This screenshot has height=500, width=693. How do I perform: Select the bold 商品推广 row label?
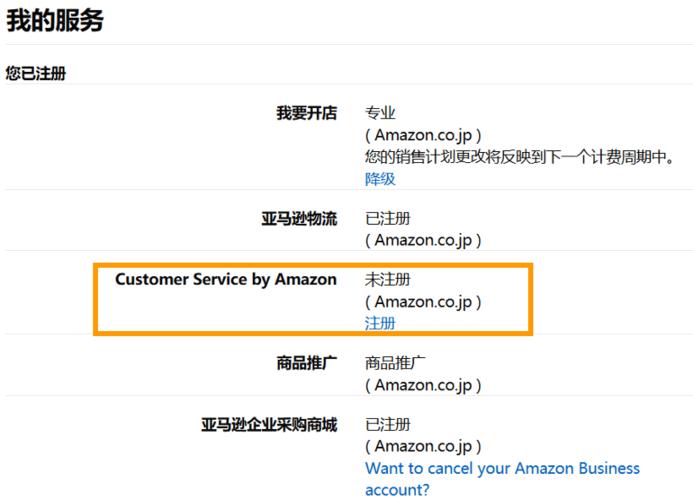click(307, 363)
